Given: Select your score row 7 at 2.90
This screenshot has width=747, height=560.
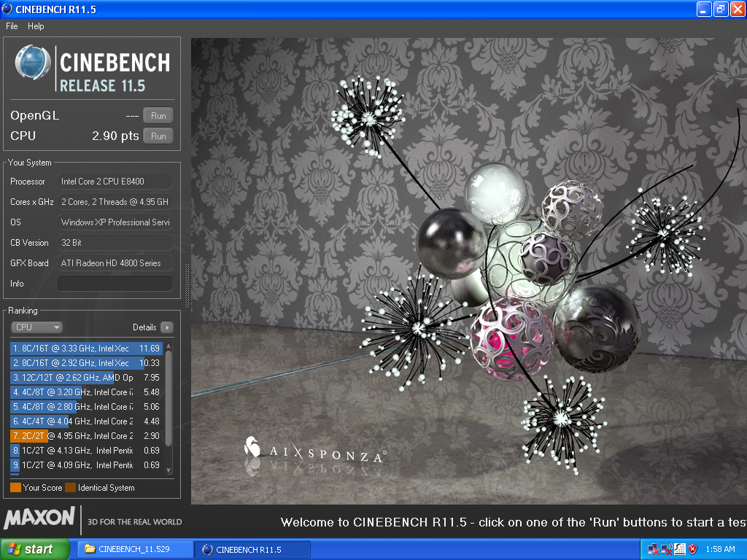Looking at the screenshot, I should point(86,436).
